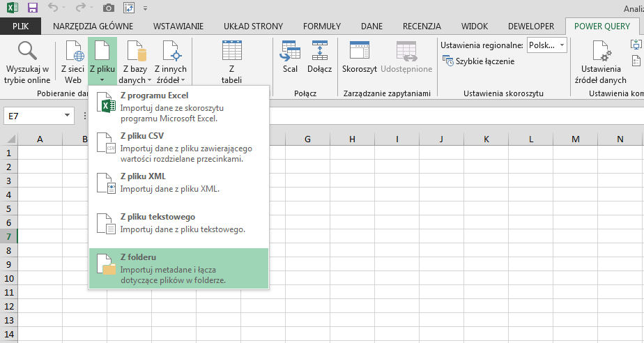
Task: Click the Name Box showing E7
Action: pos(33,116)
